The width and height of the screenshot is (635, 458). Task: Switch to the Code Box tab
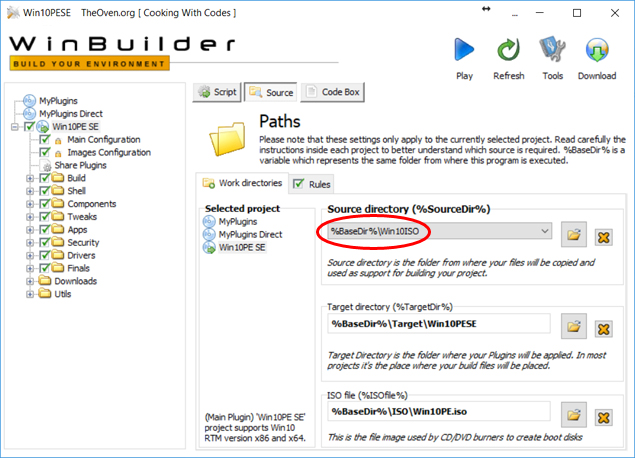tap(332, 92)
